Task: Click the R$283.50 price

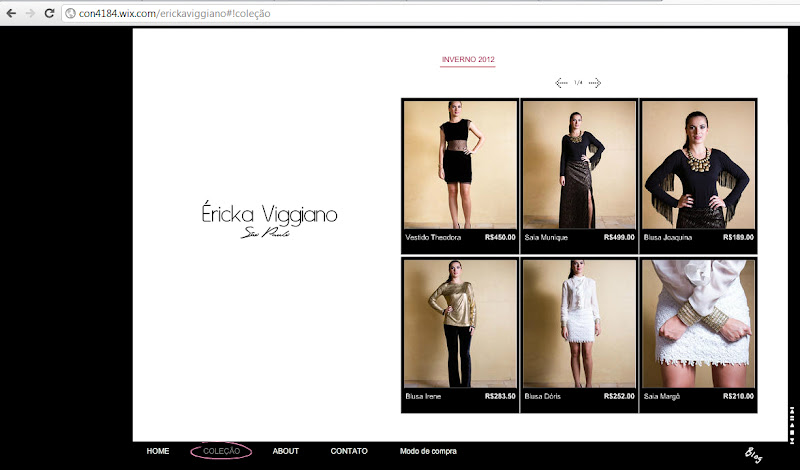Action: coord(500,396)
